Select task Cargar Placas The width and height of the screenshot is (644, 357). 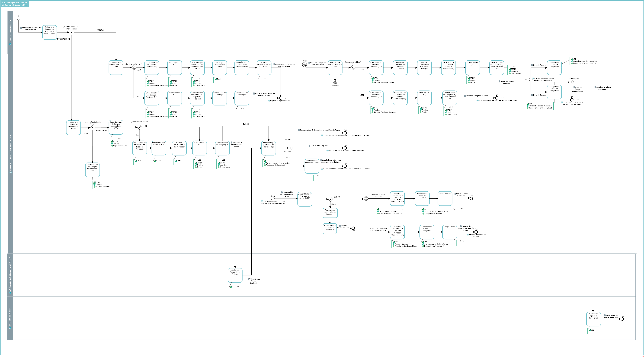coord(445,198)
